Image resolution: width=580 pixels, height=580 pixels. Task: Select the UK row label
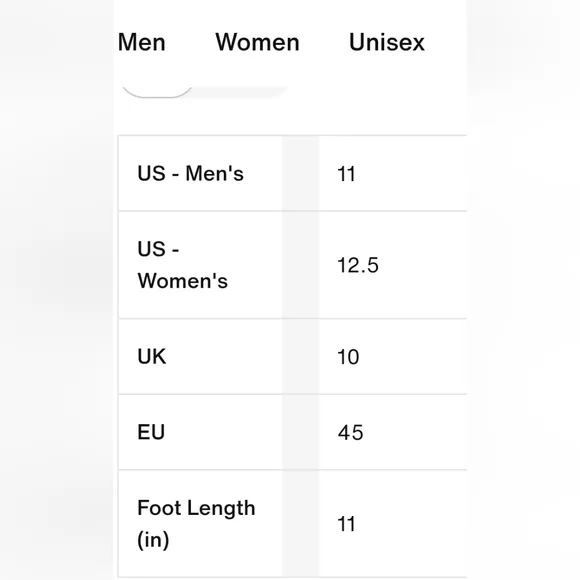[152, 357]
